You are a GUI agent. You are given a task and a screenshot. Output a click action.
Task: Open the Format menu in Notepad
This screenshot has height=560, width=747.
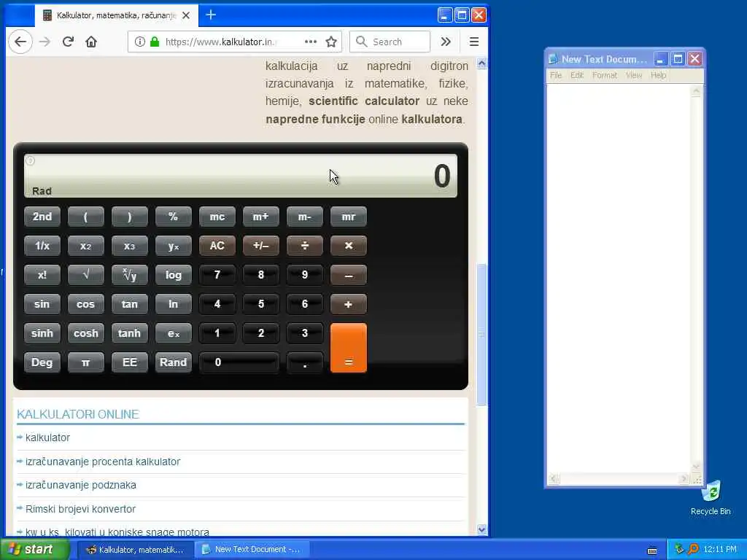[x=605, y=75]
